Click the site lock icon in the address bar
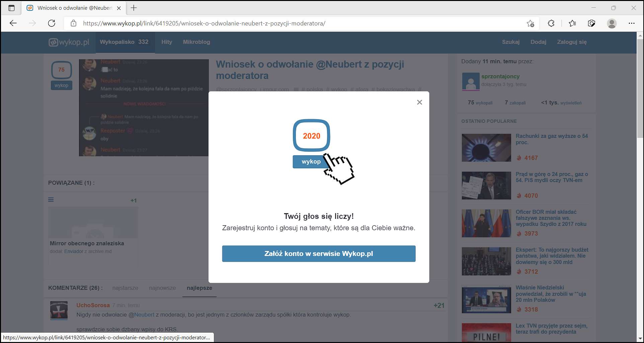The width and height of the screenshot is (644, 343). 73,23
